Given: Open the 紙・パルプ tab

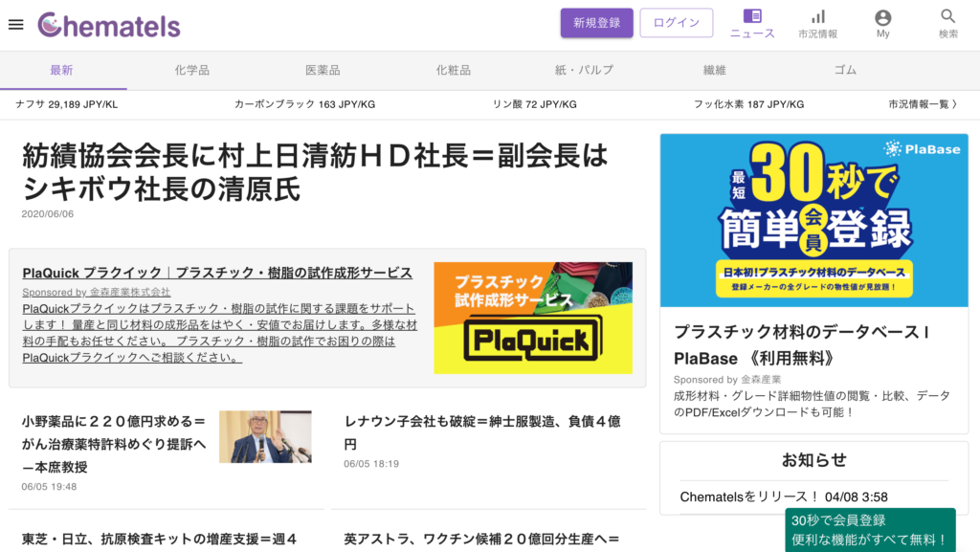Looking at the screenshot, I should pyautogui.click(x=584, y=71).
